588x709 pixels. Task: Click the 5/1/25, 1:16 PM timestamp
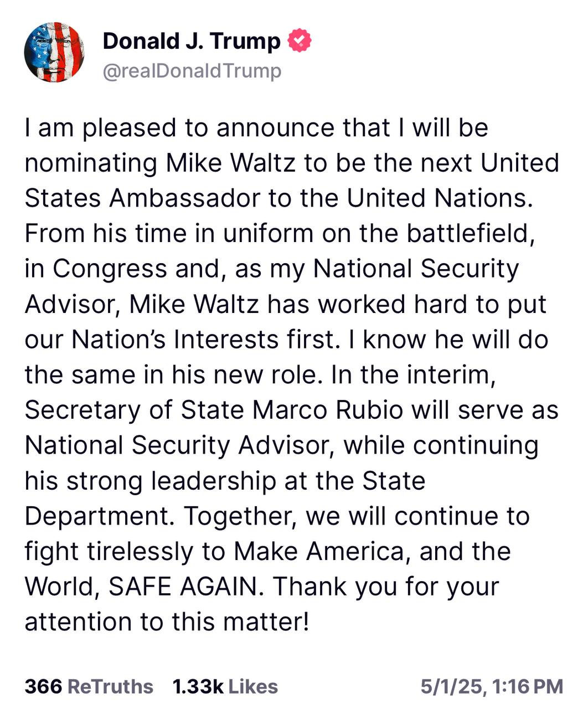click(492, 686)
